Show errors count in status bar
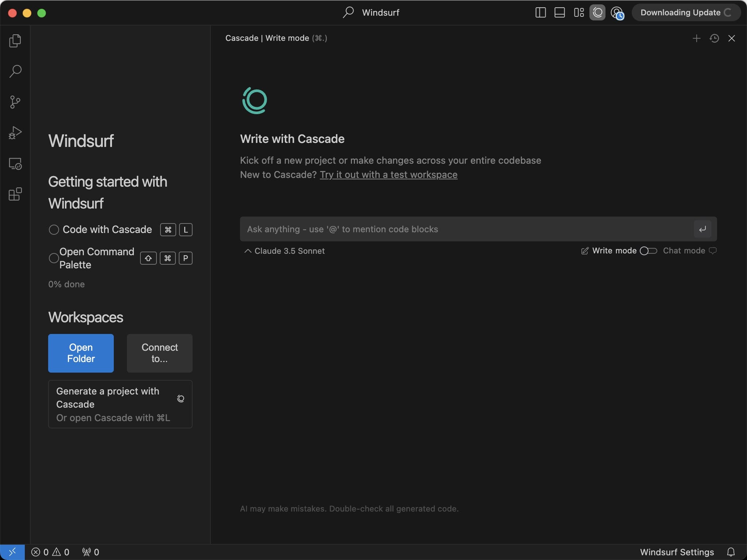 [x=40, y=552]
